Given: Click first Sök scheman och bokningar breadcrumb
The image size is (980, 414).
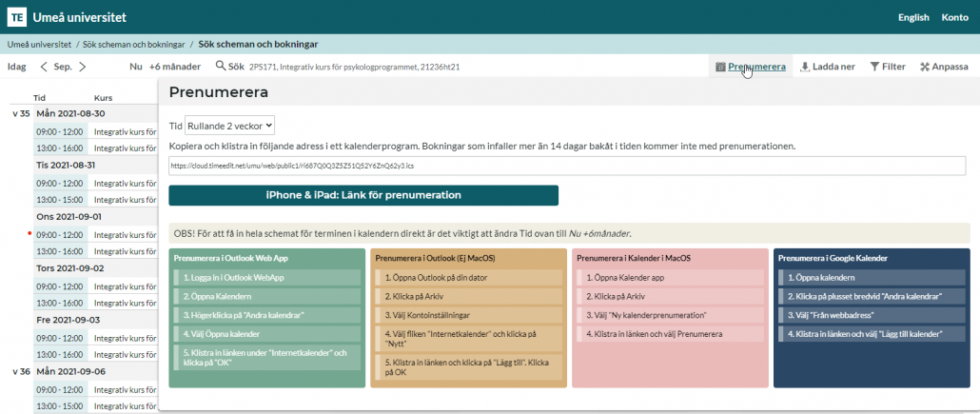Looking at the screenshot, I should 134,45.
